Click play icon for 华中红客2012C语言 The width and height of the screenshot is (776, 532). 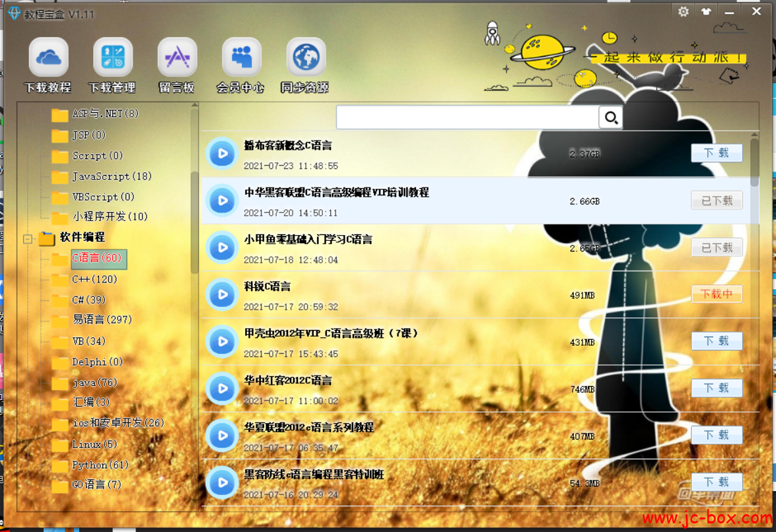tap(222, 388)
